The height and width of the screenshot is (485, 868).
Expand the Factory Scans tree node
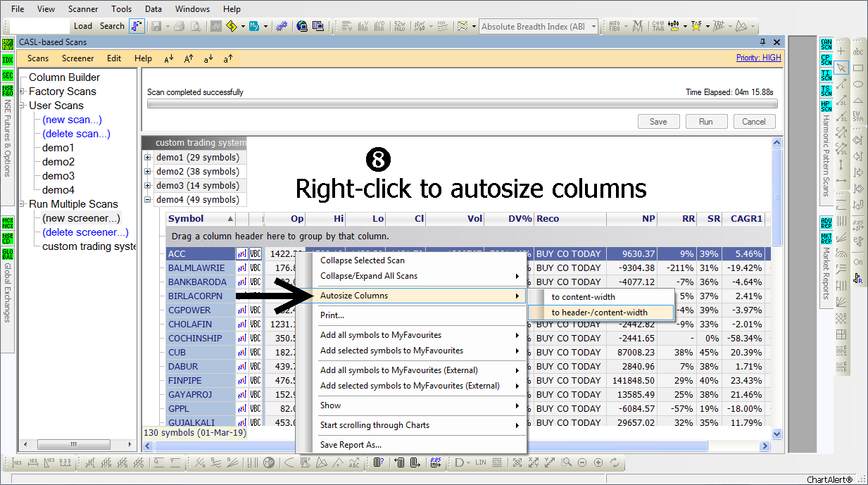tap(23, 92)
